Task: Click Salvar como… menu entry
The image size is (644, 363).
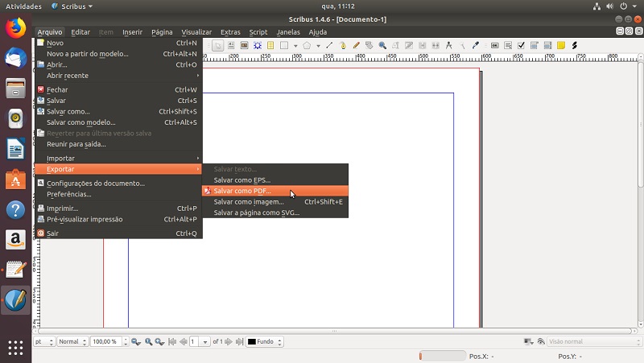Action: [118, 111]
